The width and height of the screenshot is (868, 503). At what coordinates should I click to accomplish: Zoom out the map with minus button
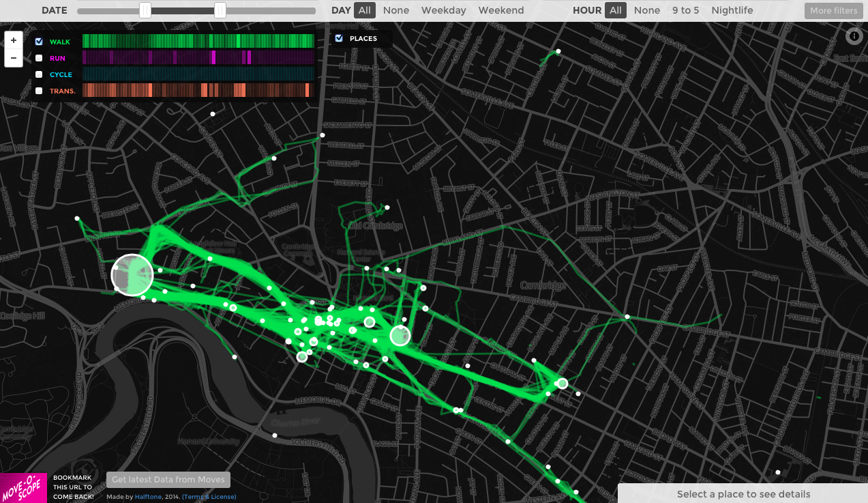14,58
